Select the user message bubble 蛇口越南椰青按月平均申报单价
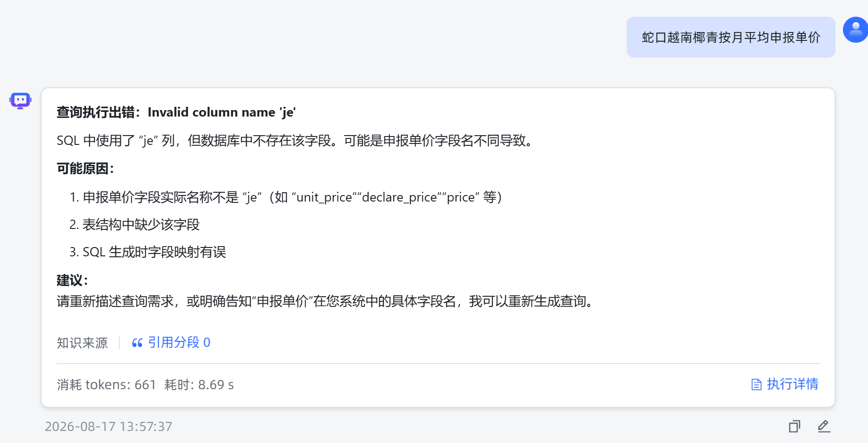The image size is (868, 443). click(731, 37)
